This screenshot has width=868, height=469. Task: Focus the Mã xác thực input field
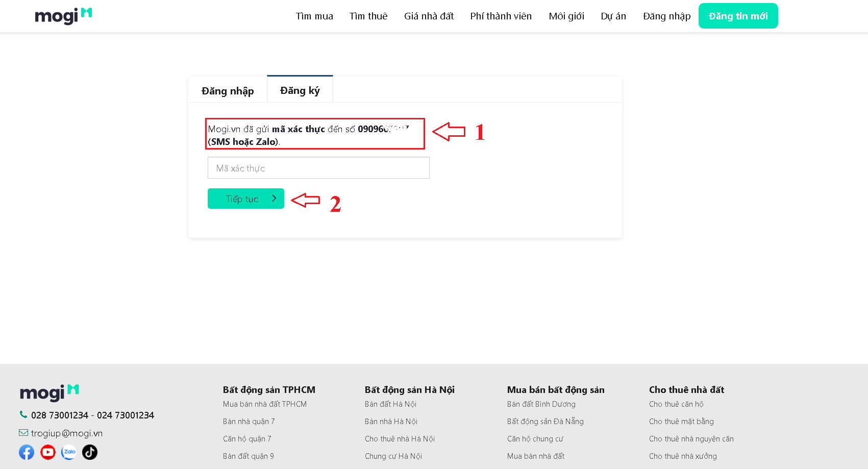318,168
